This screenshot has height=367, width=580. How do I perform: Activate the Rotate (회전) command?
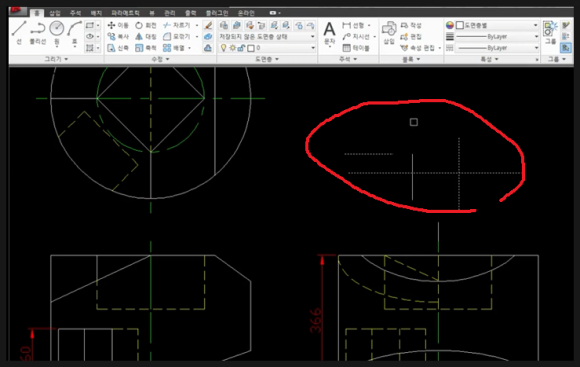click(145, 25)
